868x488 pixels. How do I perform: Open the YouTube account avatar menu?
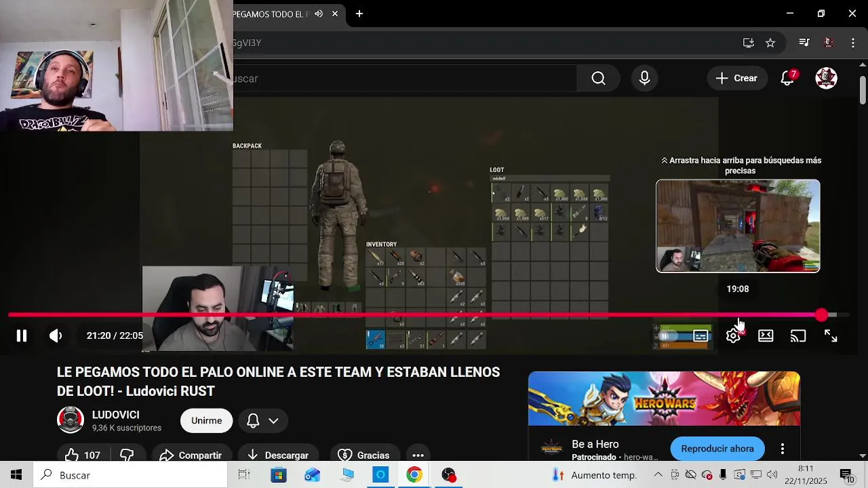[x=826, y=79]
